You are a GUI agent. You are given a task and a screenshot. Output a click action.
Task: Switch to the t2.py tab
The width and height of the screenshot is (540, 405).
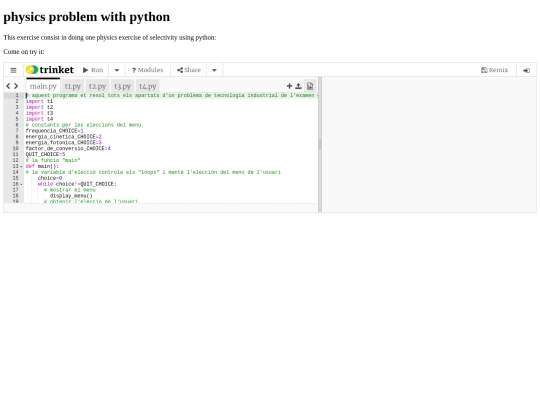pyautogui.click(x=97, y=86)
